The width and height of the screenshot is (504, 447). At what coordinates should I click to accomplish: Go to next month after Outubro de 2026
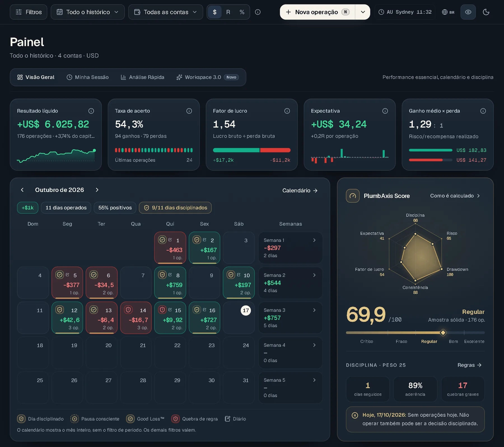tap(97, 190)
